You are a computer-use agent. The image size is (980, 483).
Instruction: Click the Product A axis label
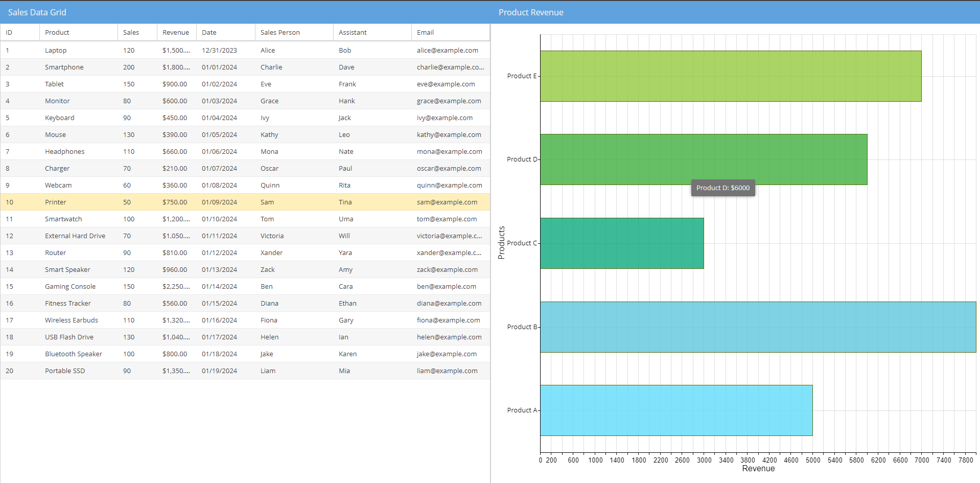(x=522, y=410)
